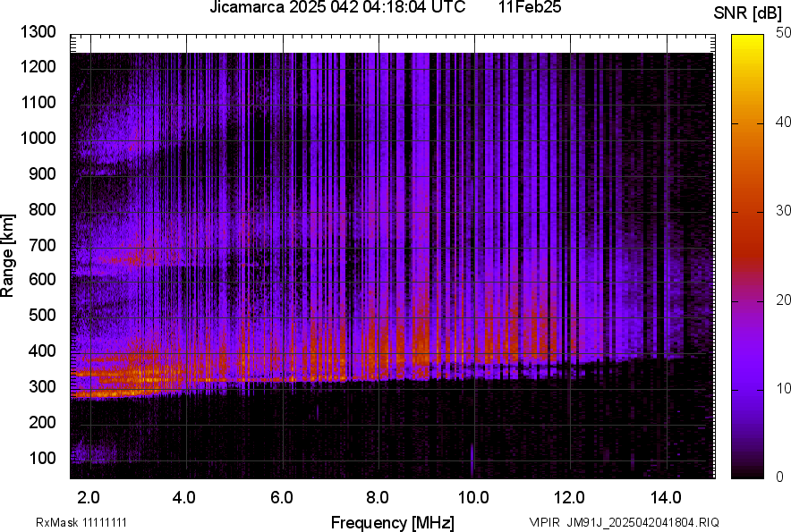Click the black bottom of the SNR colorbar

(747, 474)
